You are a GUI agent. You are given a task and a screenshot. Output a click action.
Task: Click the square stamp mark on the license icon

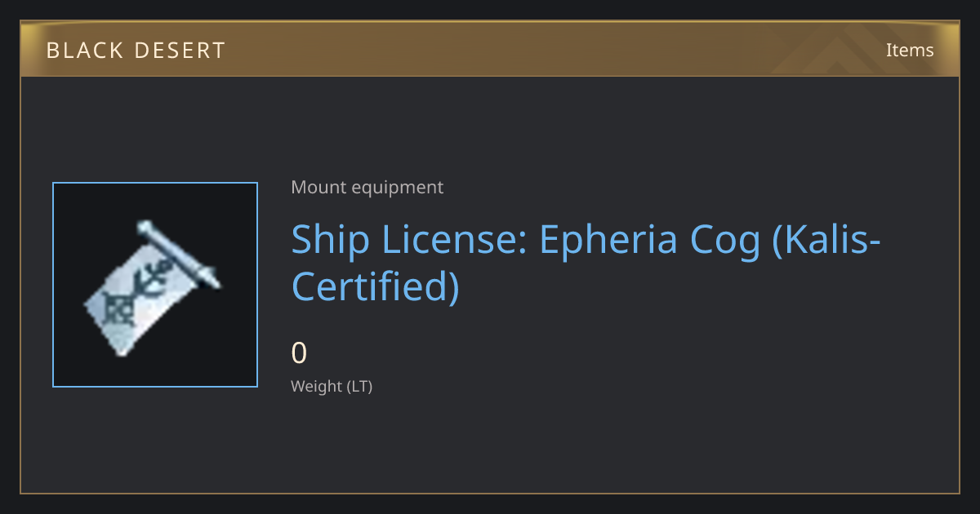pos(124,308)
